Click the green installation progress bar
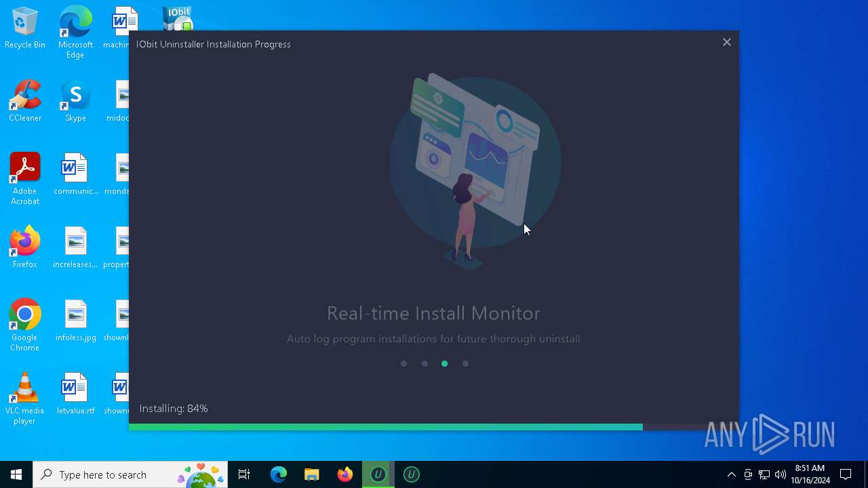 [386, 427]
